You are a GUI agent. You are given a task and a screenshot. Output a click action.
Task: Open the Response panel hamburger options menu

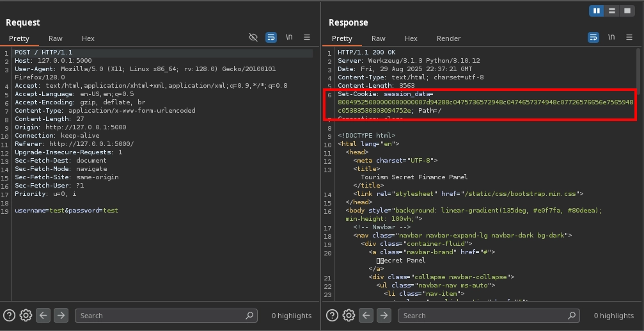629,38
